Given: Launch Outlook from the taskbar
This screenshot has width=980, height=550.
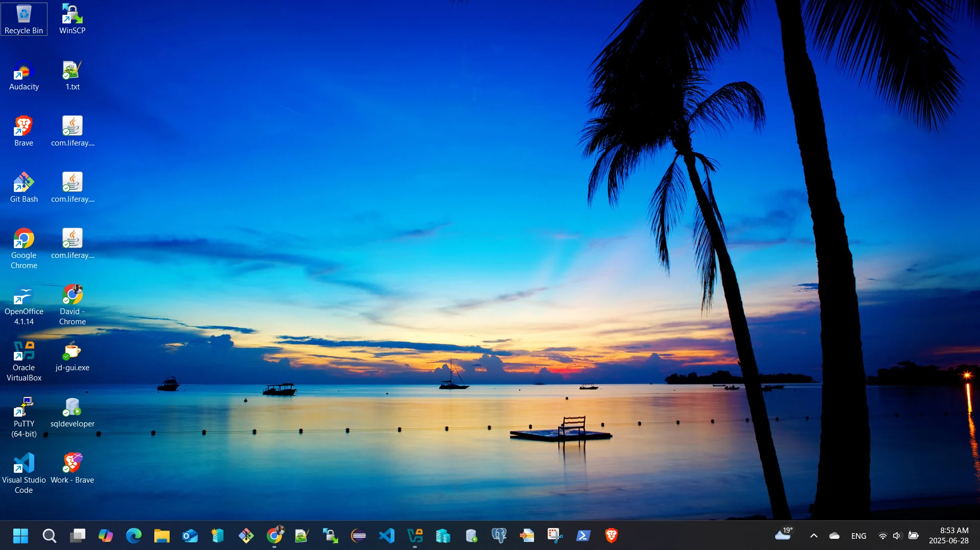Looking at the screenshot, I should 190,536.
